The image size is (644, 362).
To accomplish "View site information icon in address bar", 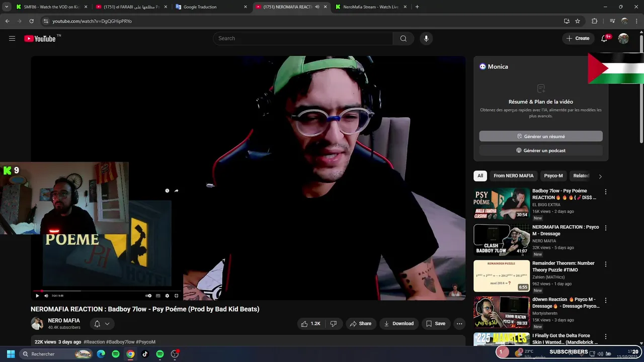I will coord(46,21).
